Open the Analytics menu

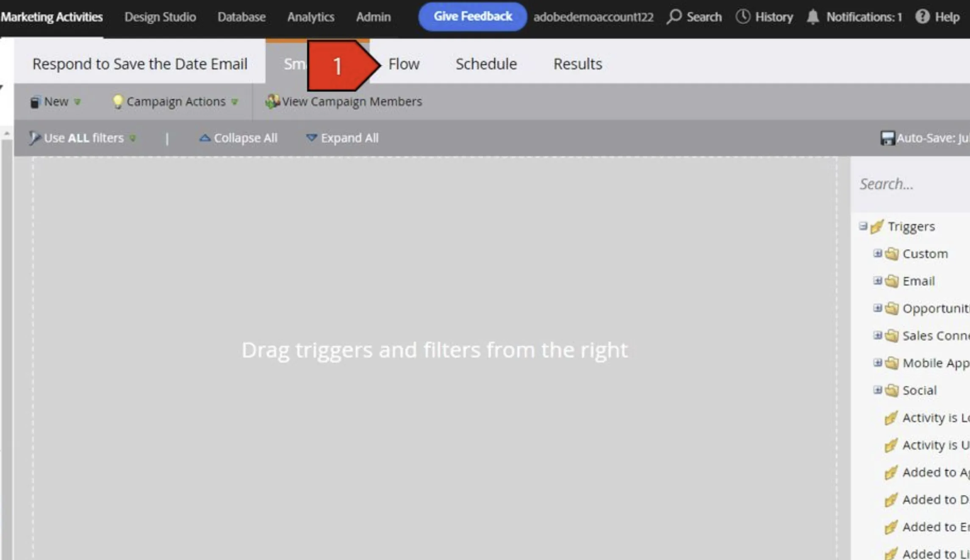point(311,17)
